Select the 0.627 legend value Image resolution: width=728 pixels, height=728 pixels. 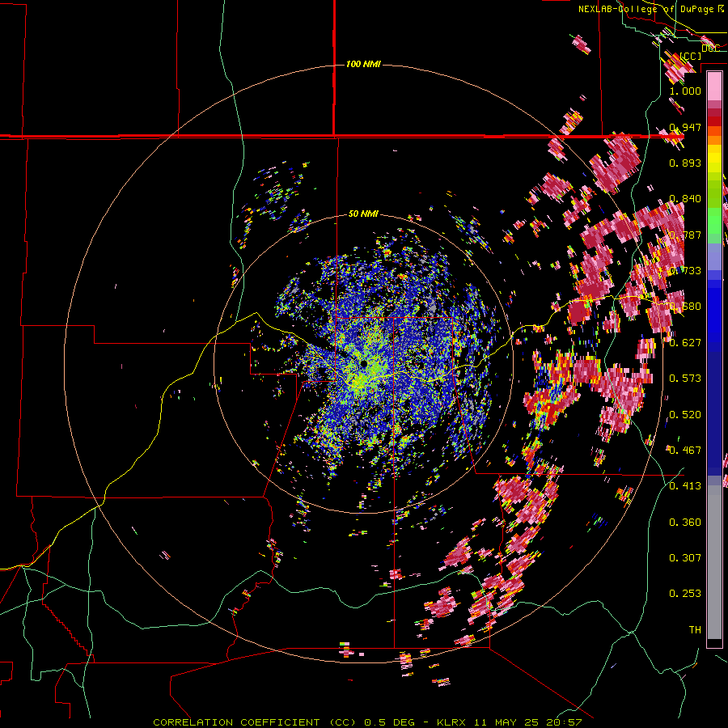pos(685,343)
